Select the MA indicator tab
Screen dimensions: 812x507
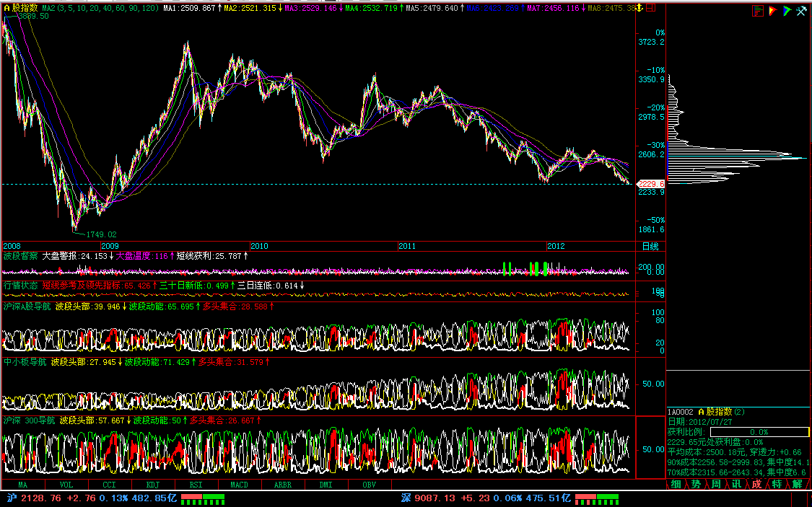point(23,485)
